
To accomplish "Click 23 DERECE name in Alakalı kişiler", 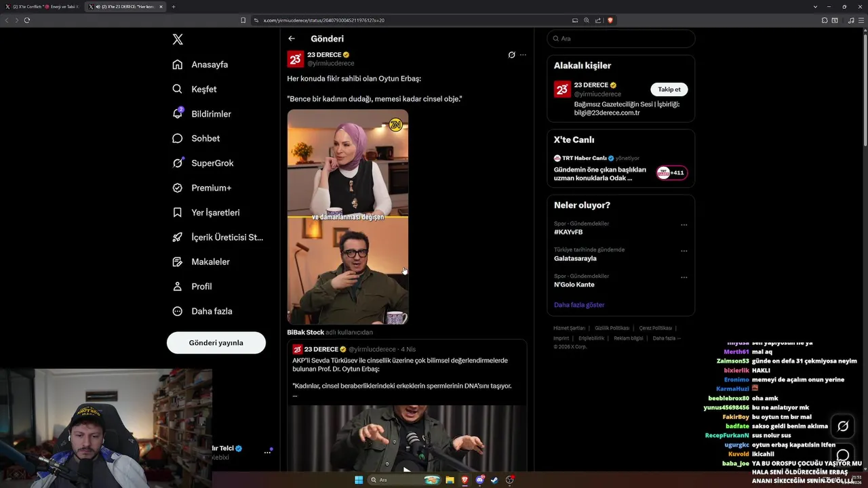I will [591, 85].
